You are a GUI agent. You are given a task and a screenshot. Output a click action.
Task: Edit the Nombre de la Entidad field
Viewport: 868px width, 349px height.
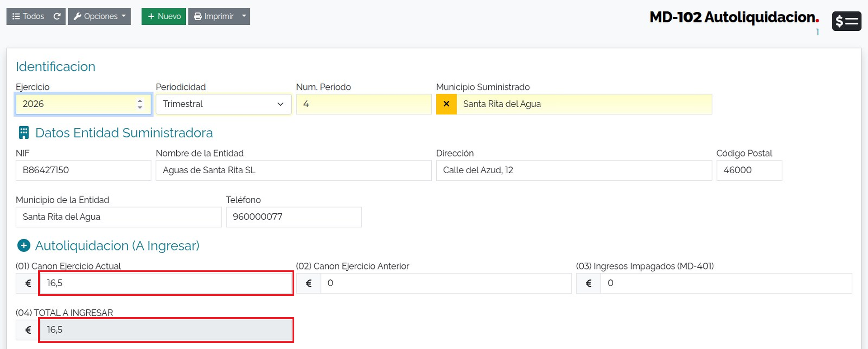click(294, 170)
